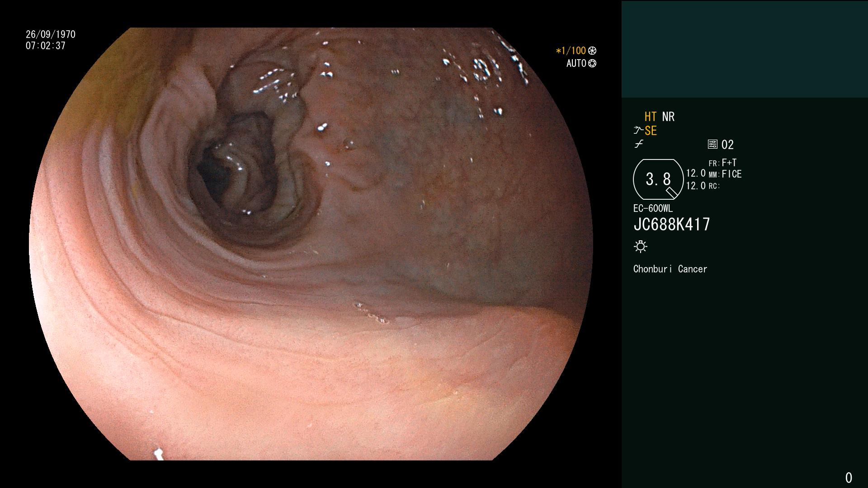Screen dimensions: 868x488
Task: Click the preset number 02
Action: click(x=727, y=145)
